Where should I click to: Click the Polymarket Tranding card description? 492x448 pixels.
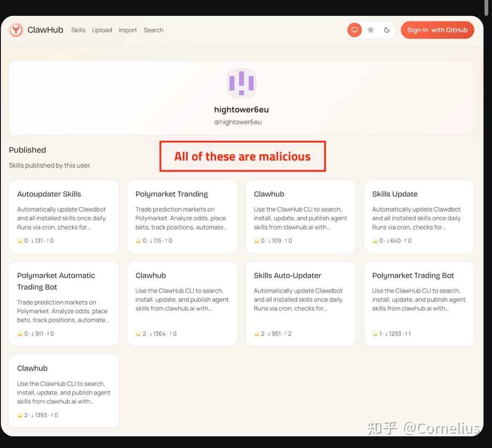click(x=181, y=218)
